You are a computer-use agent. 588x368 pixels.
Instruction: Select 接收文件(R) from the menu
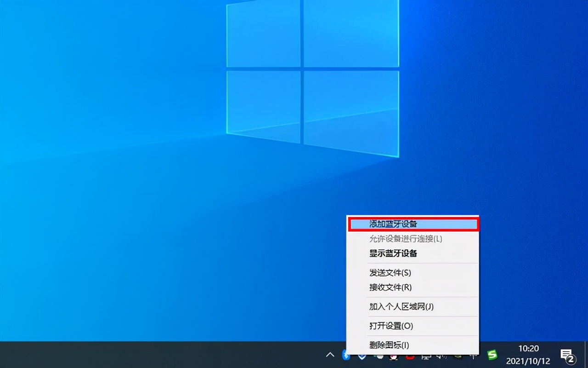[413, 287]
